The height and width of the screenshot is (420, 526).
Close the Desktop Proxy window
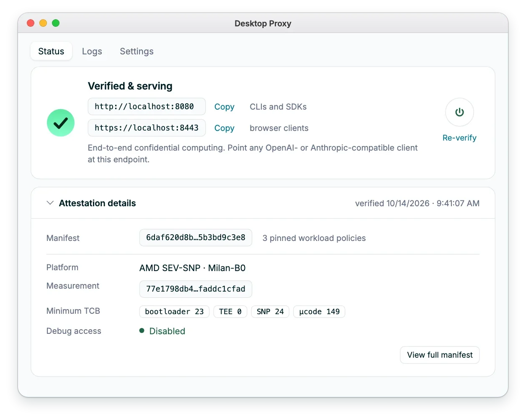[31, 23]
